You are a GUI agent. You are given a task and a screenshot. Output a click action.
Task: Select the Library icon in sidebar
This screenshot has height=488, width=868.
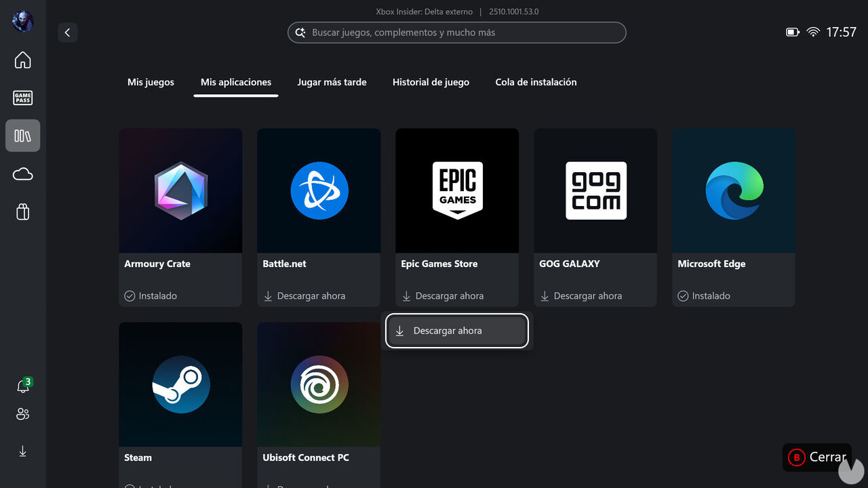[x=22, y=136]
